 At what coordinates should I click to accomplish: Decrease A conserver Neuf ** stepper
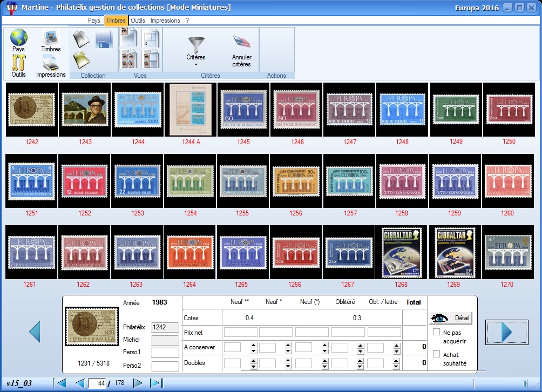pos(254,351)
